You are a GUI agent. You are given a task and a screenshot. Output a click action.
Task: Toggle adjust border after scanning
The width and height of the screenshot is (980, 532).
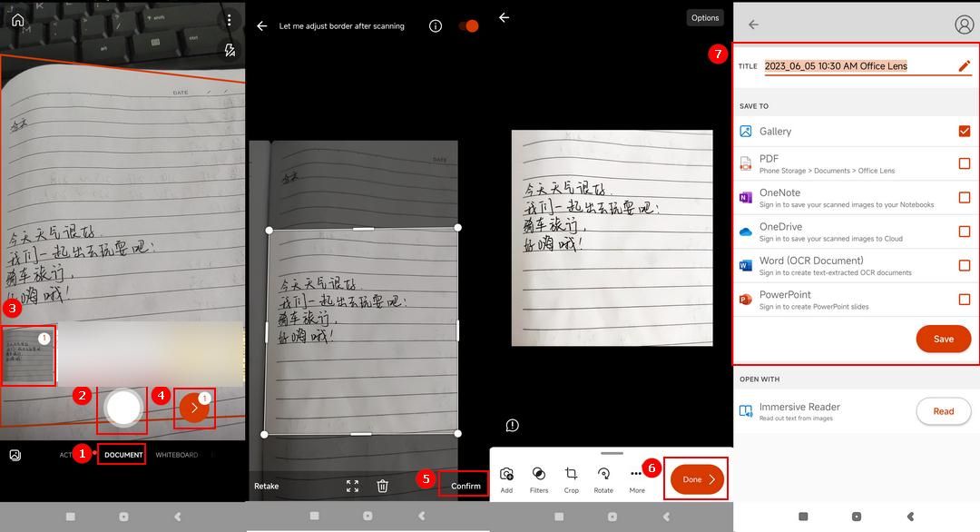pyautogui.click(x=469, y=26)
